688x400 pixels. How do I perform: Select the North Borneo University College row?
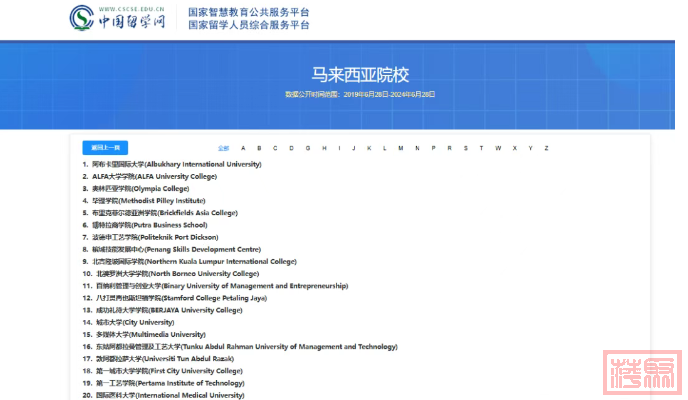tap(171, 274)
